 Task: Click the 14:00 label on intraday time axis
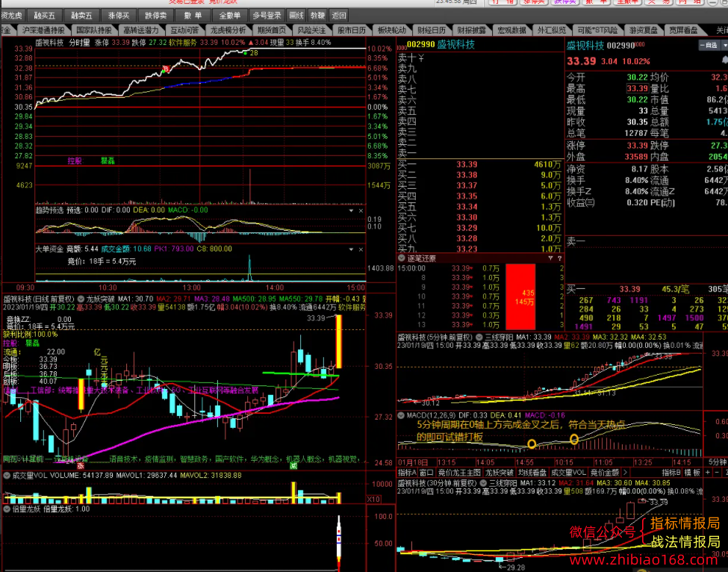click(x=274, y=287)
